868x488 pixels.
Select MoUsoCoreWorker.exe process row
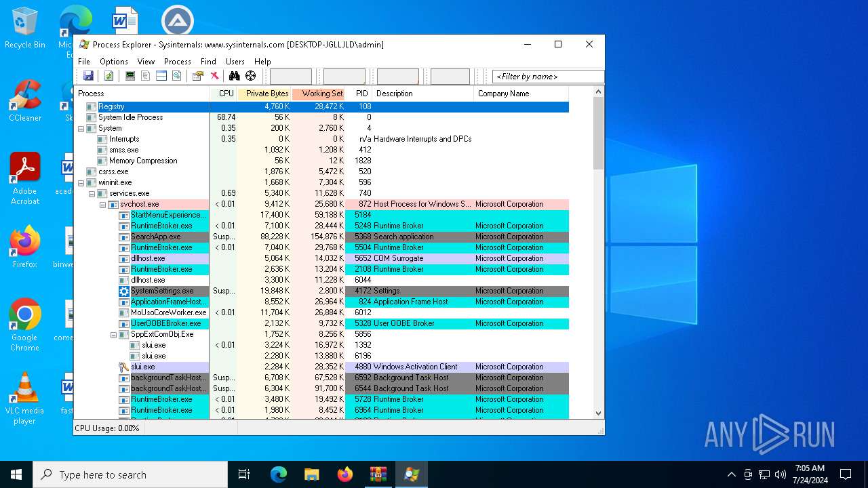pos(321,312)
